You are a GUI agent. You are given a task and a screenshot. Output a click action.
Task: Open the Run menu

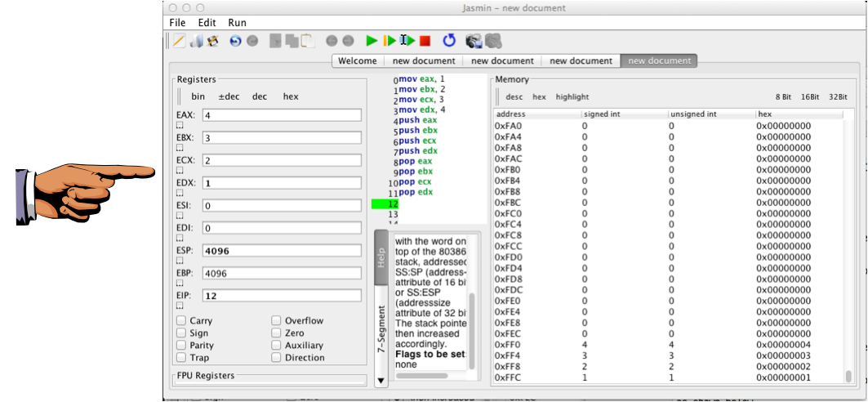(x=237, y=23)
